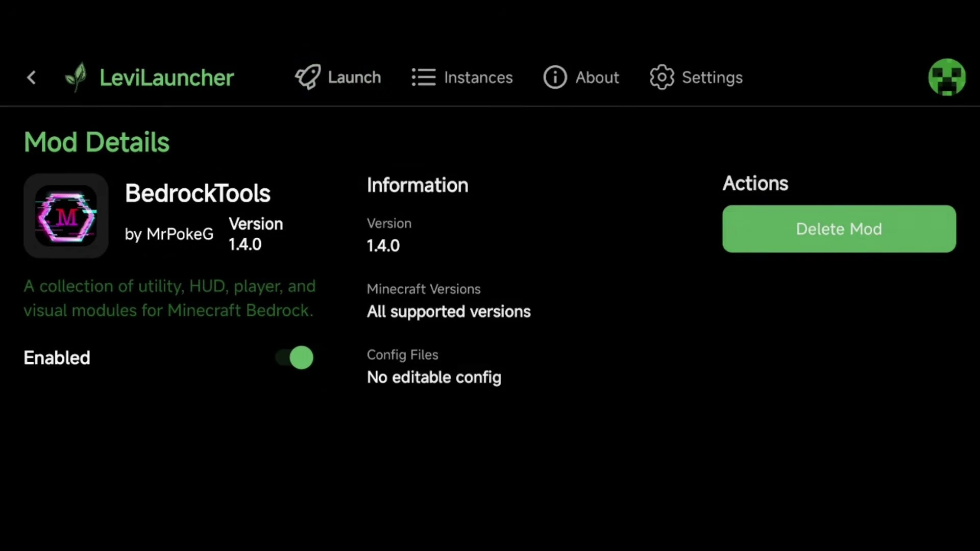Open the Settings tab label

coord(712,78)
